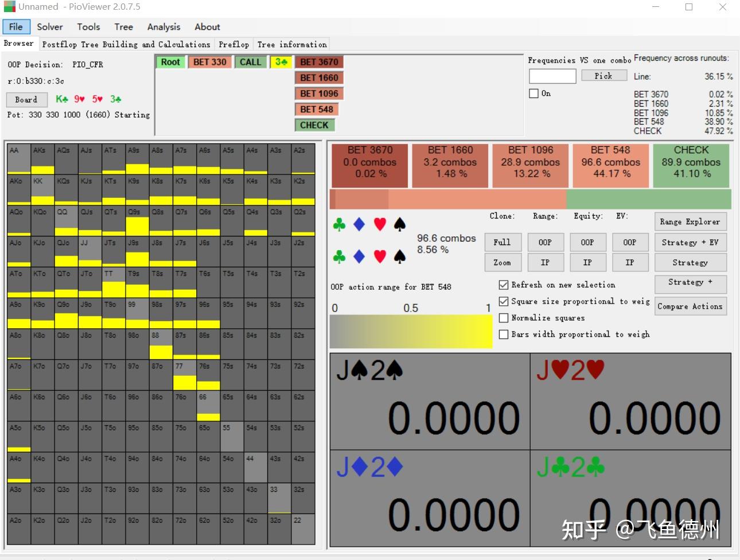Toggle 'Refresh on new selection' checkbox

[x=504, y=285]
